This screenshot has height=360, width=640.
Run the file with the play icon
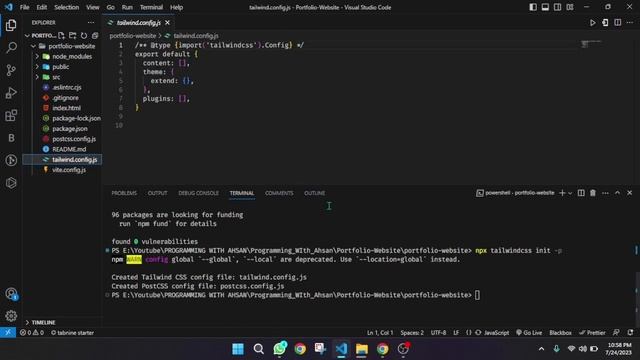[x=592, y=23]
